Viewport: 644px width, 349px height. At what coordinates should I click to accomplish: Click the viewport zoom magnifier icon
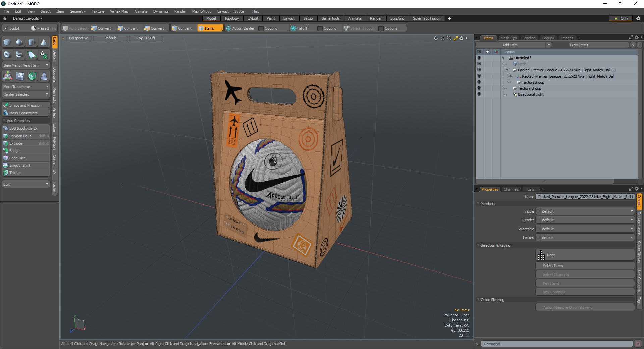point(449,38)
